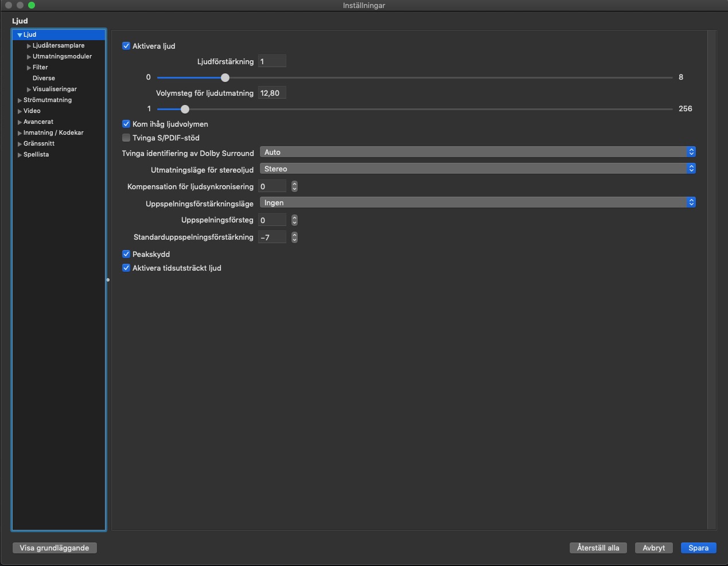Open Gränssnitt settings category
728x566 pixels.
pos(39,143)
